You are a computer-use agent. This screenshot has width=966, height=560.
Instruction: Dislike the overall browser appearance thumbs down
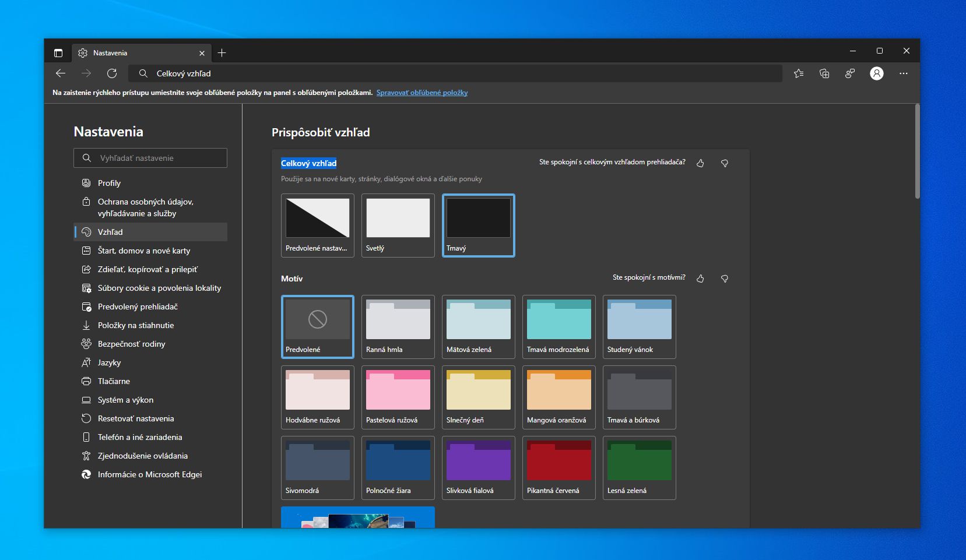[725, 163]
